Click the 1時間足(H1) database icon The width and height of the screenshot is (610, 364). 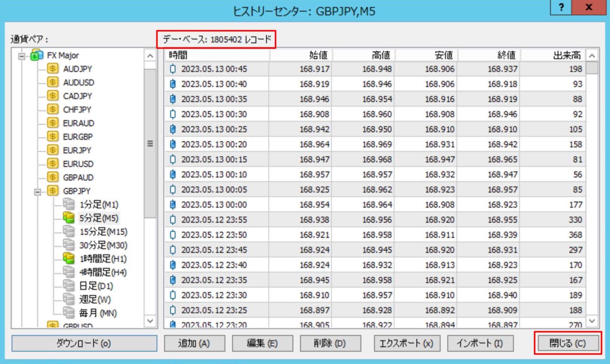pos(68,258)
